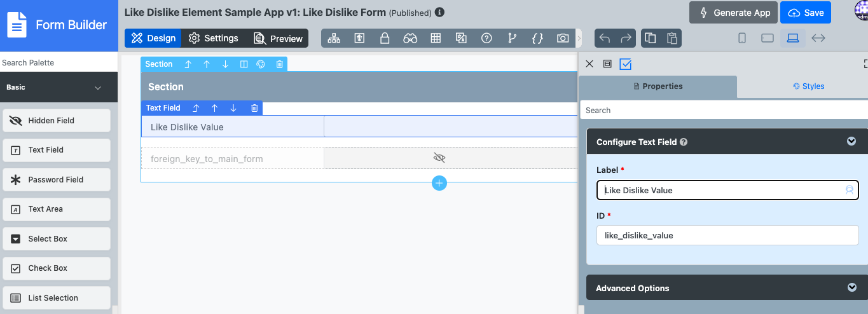Click the Generate App button
The height and width of the screenshot is (314, 868).
point(734,12)
